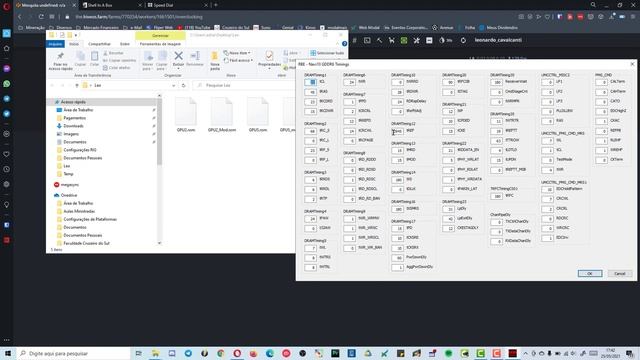The image size is (640, 360).
Task: Switch to the Início ribbon tab
Action: pos(74,44)
